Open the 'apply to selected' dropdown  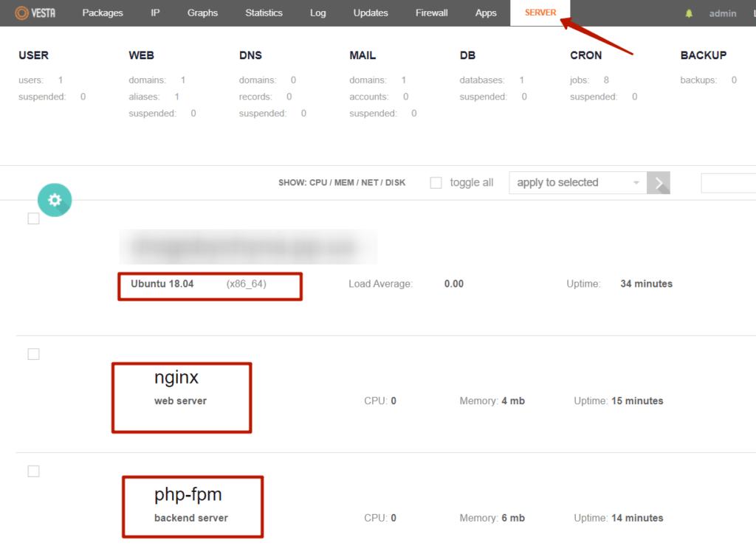577,183
